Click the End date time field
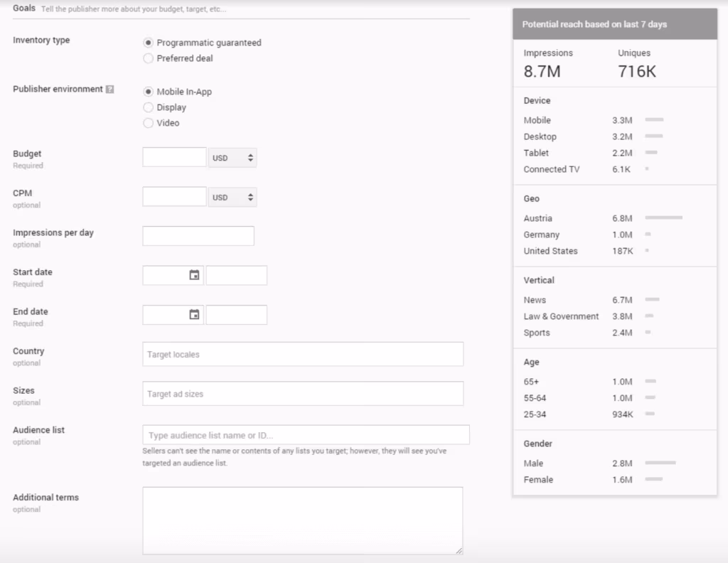 (x=236, y=315)
